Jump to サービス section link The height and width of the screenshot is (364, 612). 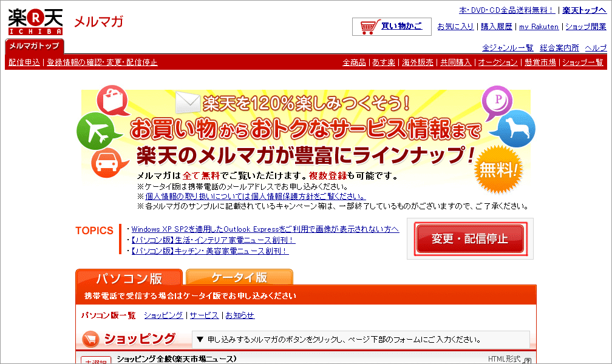click(x=204, y=315)
